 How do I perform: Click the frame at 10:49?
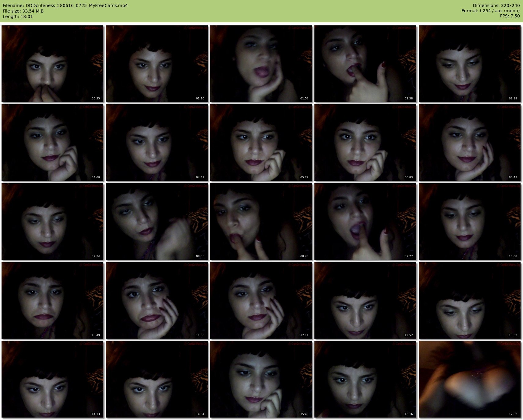(52, 300)
